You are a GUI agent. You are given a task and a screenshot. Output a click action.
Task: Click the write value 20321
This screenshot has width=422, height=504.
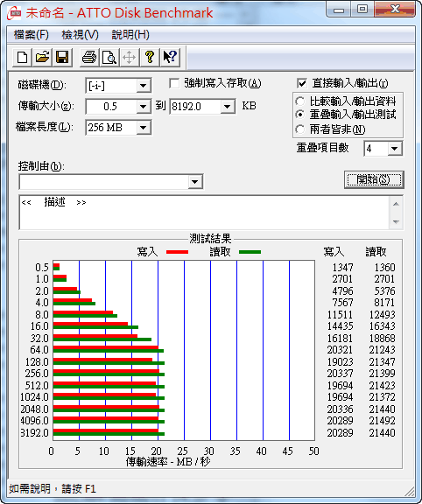point(341,350)
